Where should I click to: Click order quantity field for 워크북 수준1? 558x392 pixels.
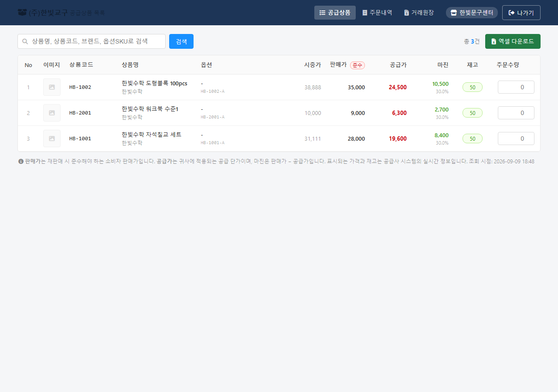coord(516,113)
